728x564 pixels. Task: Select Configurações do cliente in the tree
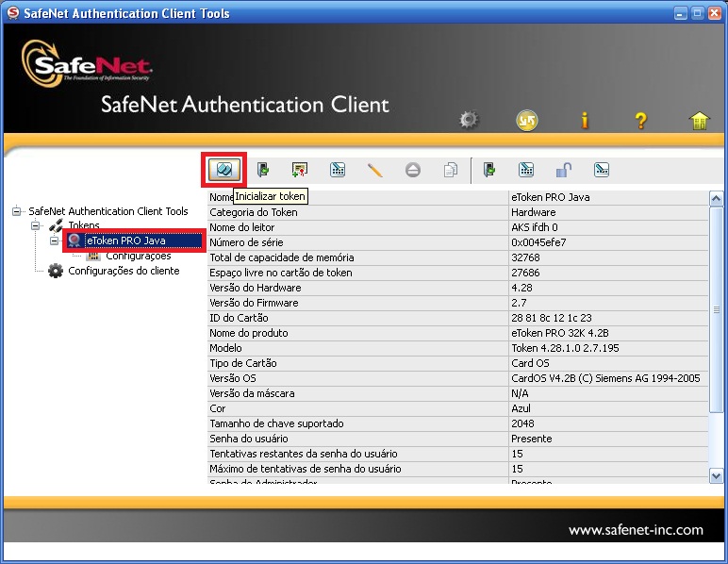click(x=124, y=271)
